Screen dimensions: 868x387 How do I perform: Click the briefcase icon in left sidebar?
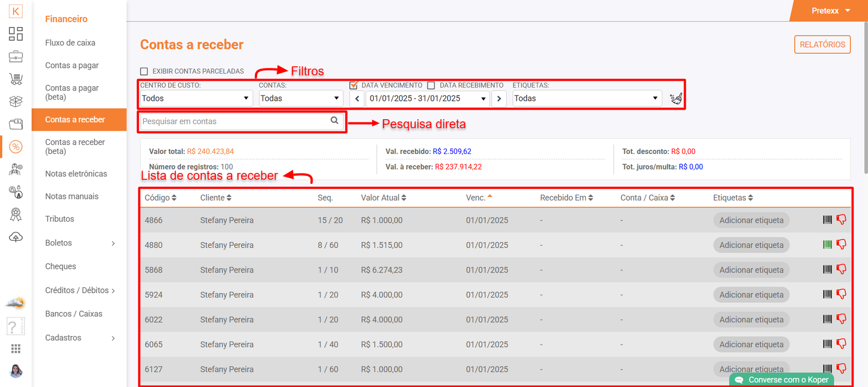[x=16, y=56]
